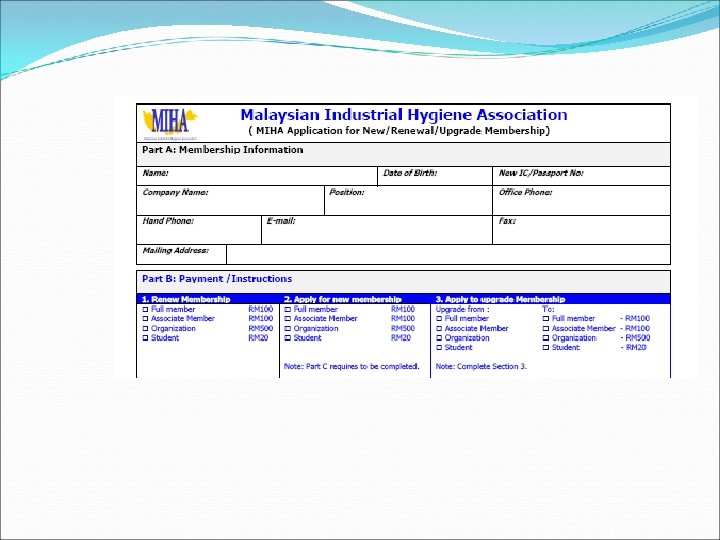Image resolution: width=720 pixels, height=540 pixels.
Task: Check Organization under upgrade To column
Action: (x=546, y=338)
